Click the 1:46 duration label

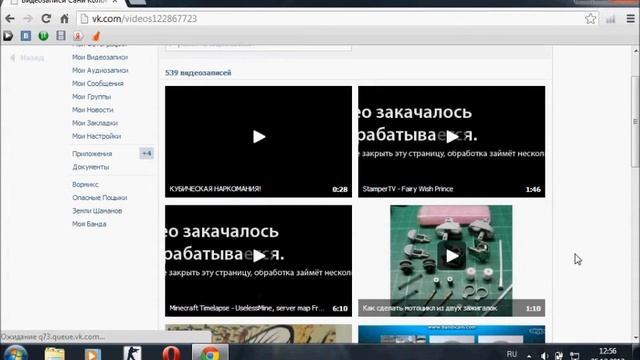(x=533, y=189)
